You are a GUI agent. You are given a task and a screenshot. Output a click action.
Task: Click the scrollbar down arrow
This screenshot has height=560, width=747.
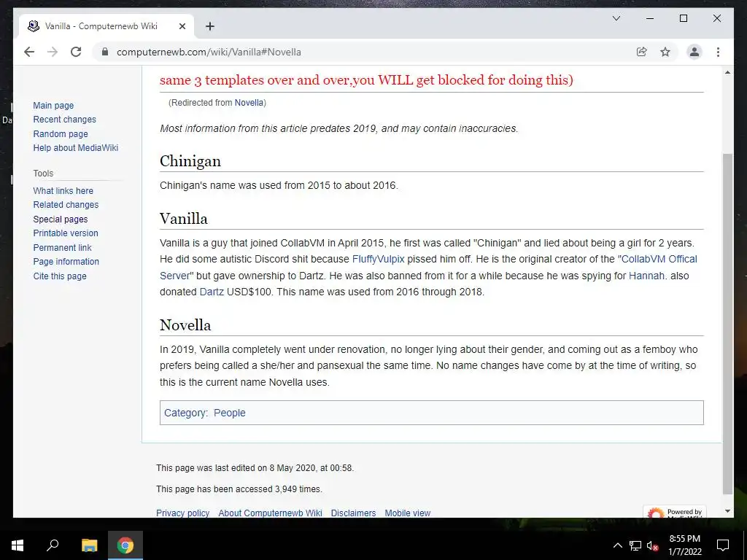coord(727,511)
